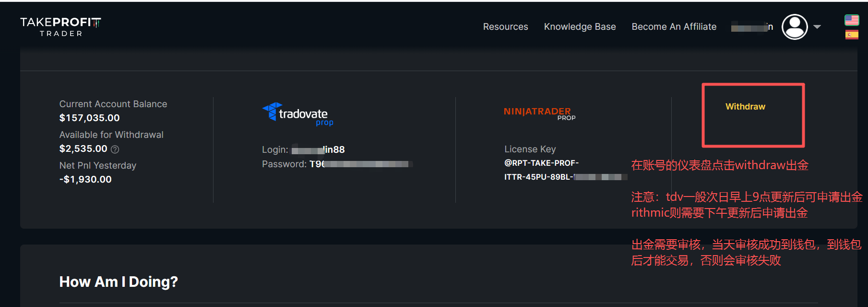Select the @RPT-TAKE-PROF- license key line
Screen dimensions: 868x307
[541, 163]
